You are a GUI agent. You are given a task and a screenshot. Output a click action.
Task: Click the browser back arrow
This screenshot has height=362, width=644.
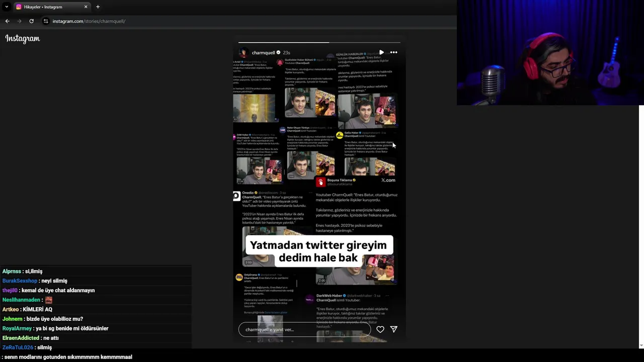click(7, 21)
